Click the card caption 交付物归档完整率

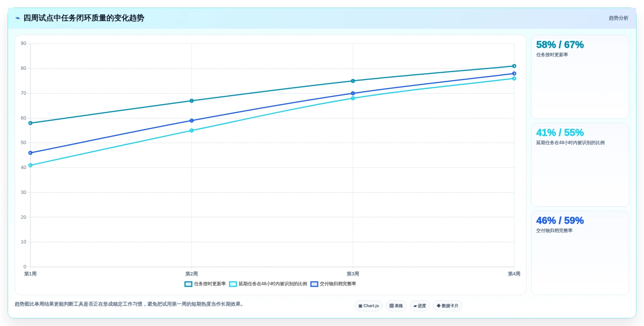tap(554, 231)
